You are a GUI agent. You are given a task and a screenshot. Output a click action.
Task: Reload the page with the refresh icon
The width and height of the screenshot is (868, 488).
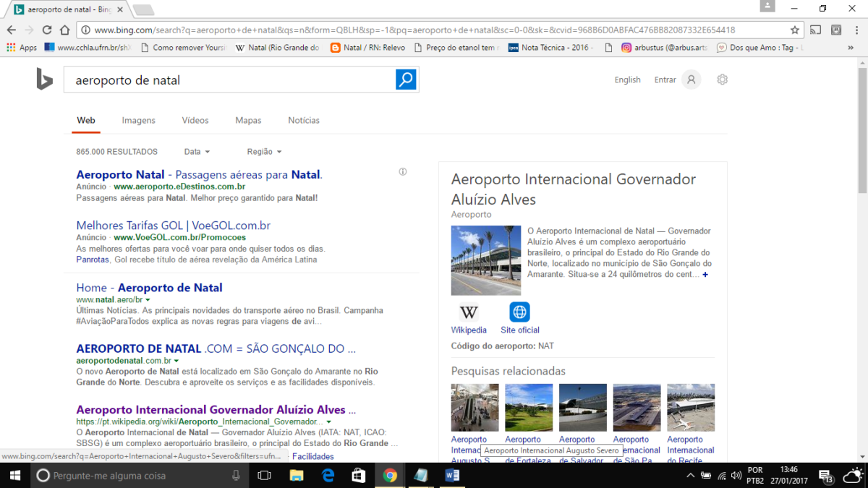47,30
